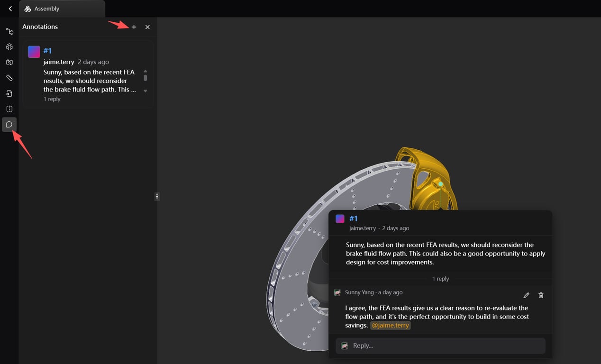601x364 pixels.
Task: Select the Assembly tab
Action: click(x=62, y=9)
